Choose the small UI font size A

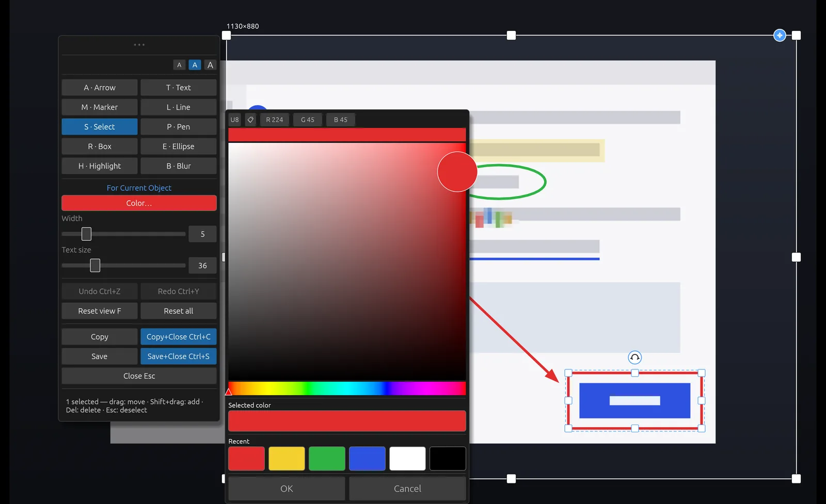179,65
